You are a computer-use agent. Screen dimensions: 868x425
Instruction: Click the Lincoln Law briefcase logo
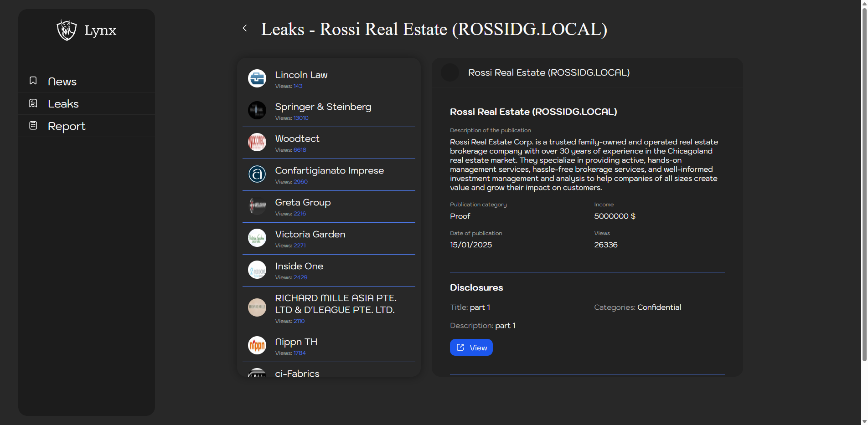[x=257, y=78]
